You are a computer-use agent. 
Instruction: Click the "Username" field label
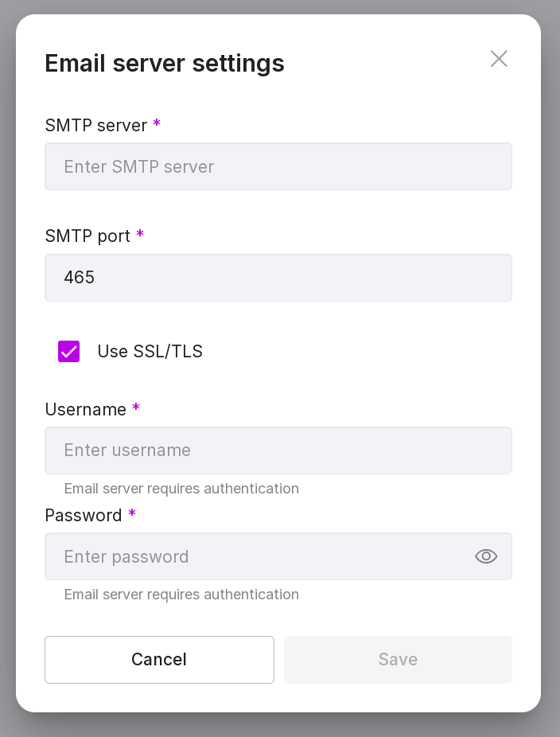[x=85, y=410]
